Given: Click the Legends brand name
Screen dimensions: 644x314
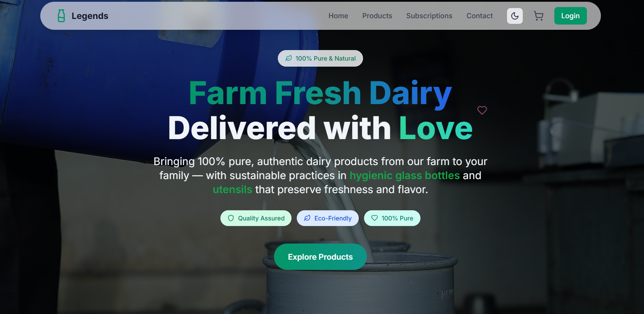Looking at the screenshot, I should pyautogui.click(x=90, y=16).
